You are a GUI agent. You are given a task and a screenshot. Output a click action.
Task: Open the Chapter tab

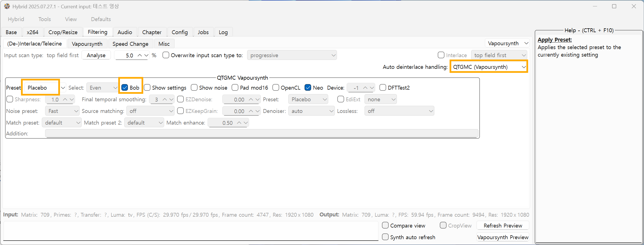(x=152, y=32)
